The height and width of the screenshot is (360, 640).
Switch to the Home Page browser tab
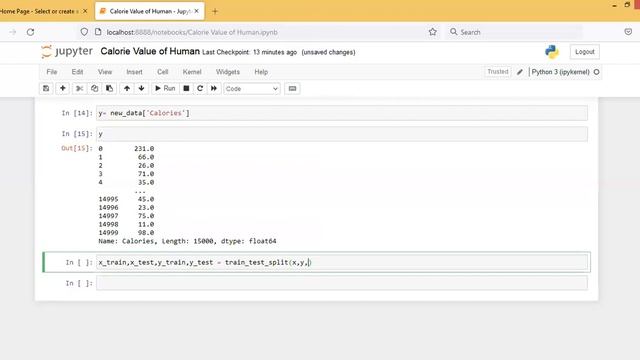(x=39, y=11)
